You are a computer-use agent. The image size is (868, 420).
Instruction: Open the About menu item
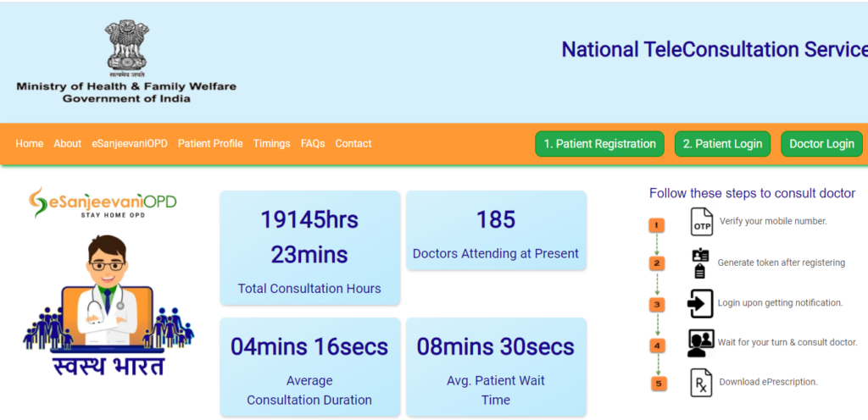tap(68, 144)
